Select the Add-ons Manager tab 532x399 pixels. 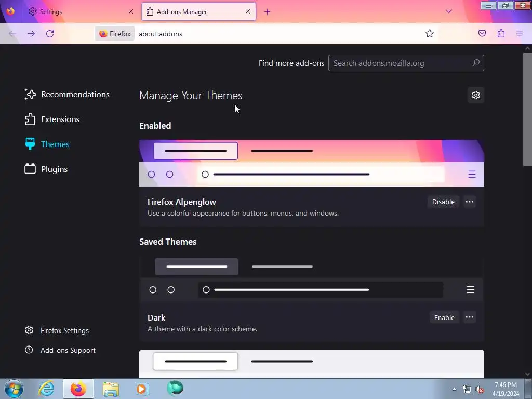pos(198,11)
